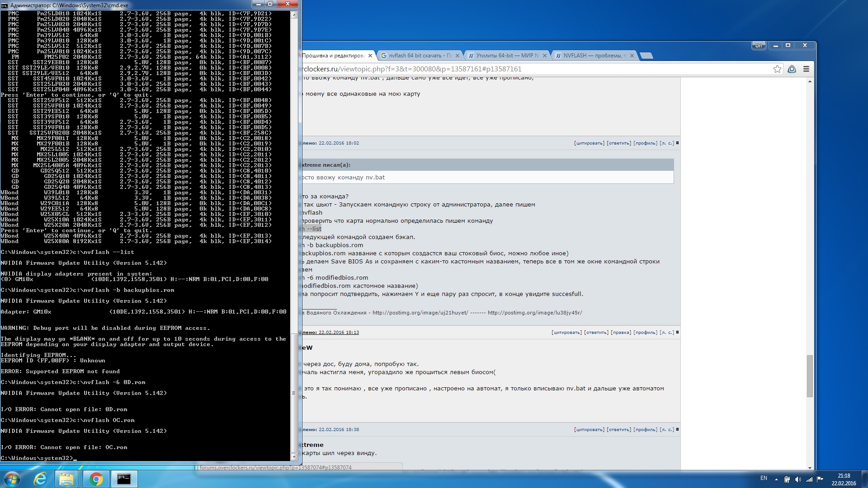Switch to 'NVFLASH — проблемы' tab

point(592,56)
